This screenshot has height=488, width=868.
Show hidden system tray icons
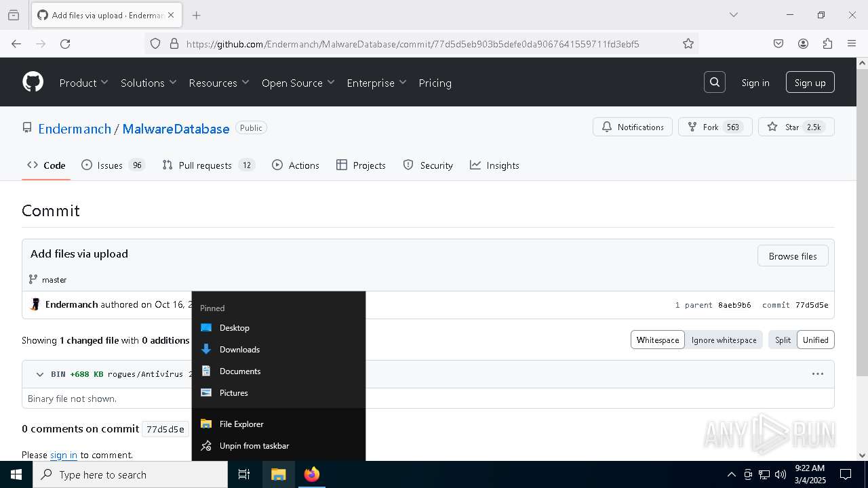coord(731,474)
